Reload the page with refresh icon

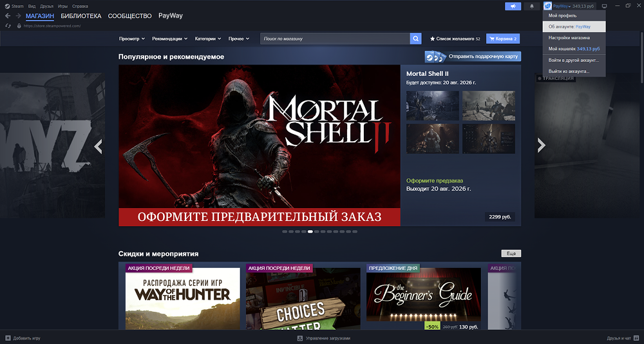click(8, 26)
